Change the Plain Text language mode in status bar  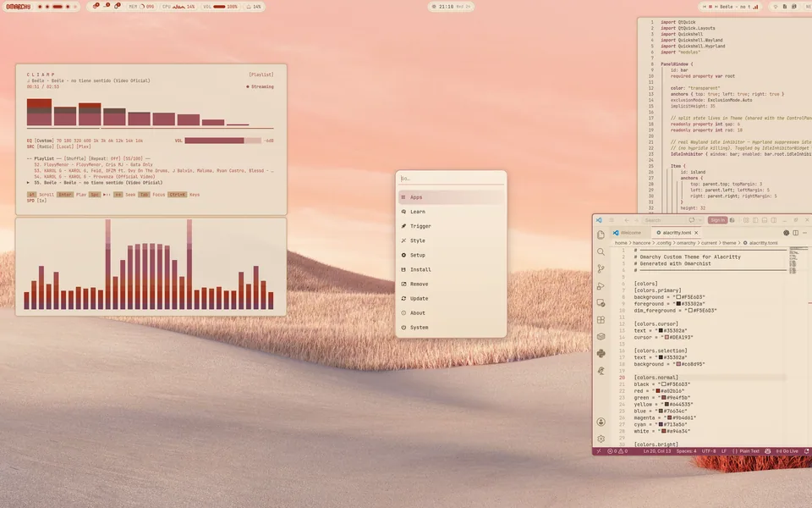tap(746, 451)
